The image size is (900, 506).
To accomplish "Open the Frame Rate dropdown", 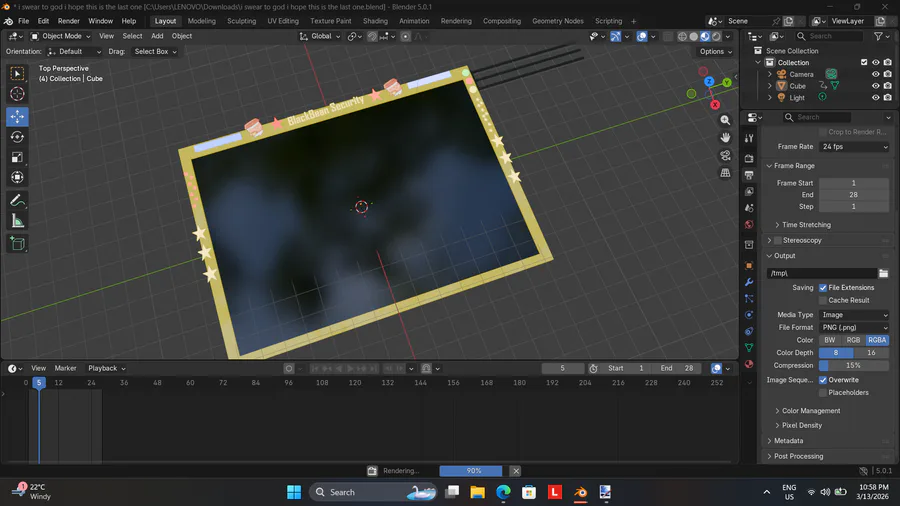I will click(853, 147).
